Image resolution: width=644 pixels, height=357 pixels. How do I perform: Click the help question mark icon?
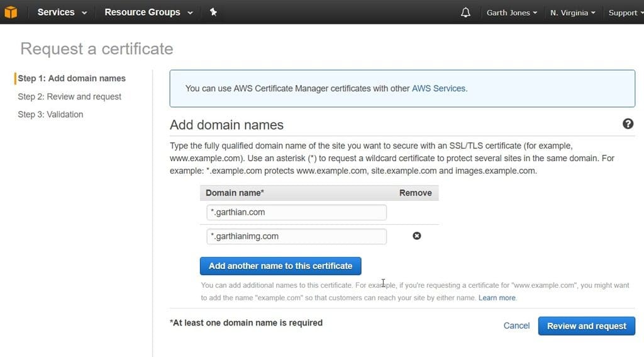tap(628, 124)
